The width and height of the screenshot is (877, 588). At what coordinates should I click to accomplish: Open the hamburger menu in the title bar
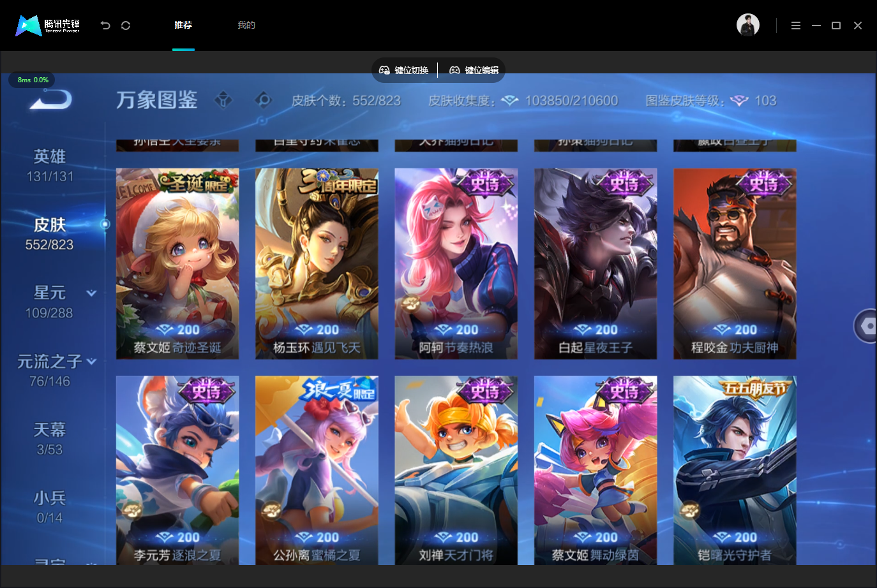tap(796, 26)
